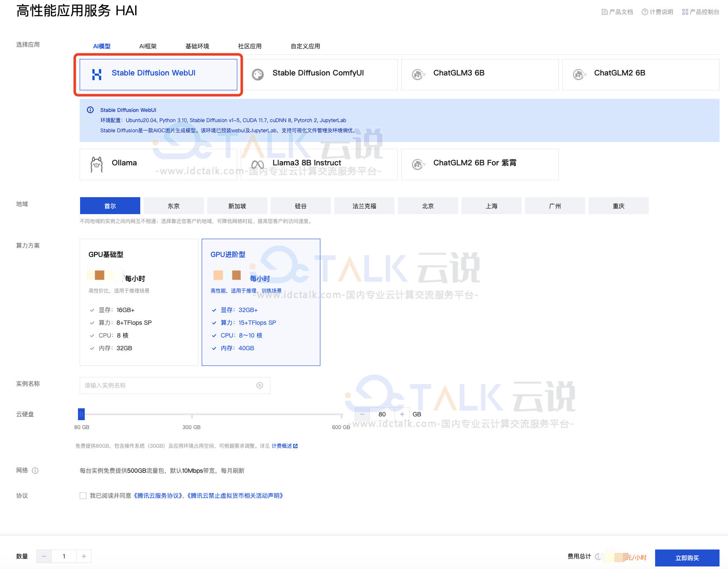Image resolution: width=728 pixels, height=569 pixels.
Task: Switch to the 社区应用 tab
Action: 250,46
